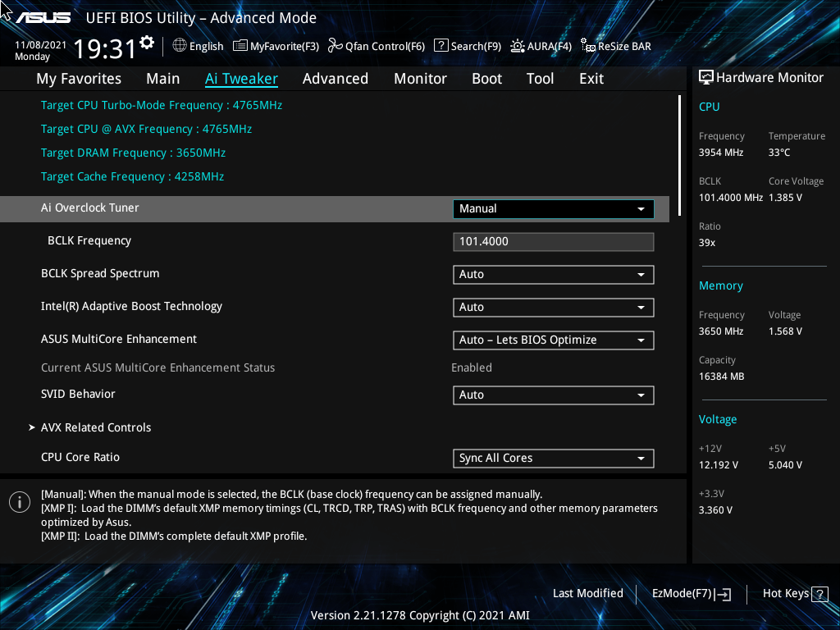
Task: Change language from English
Action: [199, 46]
